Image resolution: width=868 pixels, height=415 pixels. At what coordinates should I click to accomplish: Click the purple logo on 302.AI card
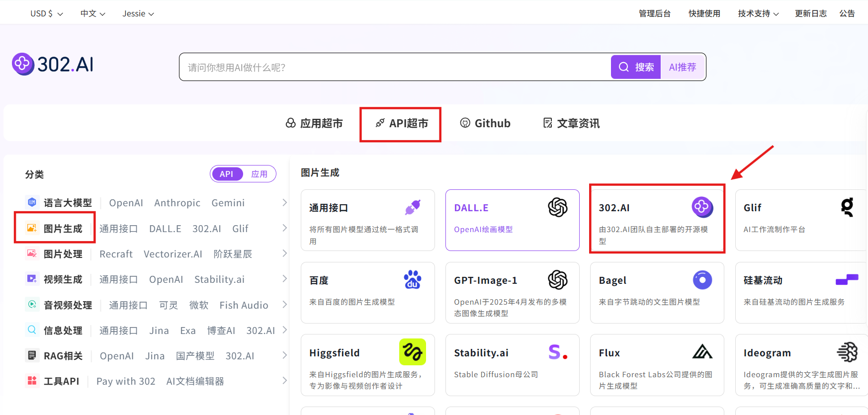pos(702,207)
